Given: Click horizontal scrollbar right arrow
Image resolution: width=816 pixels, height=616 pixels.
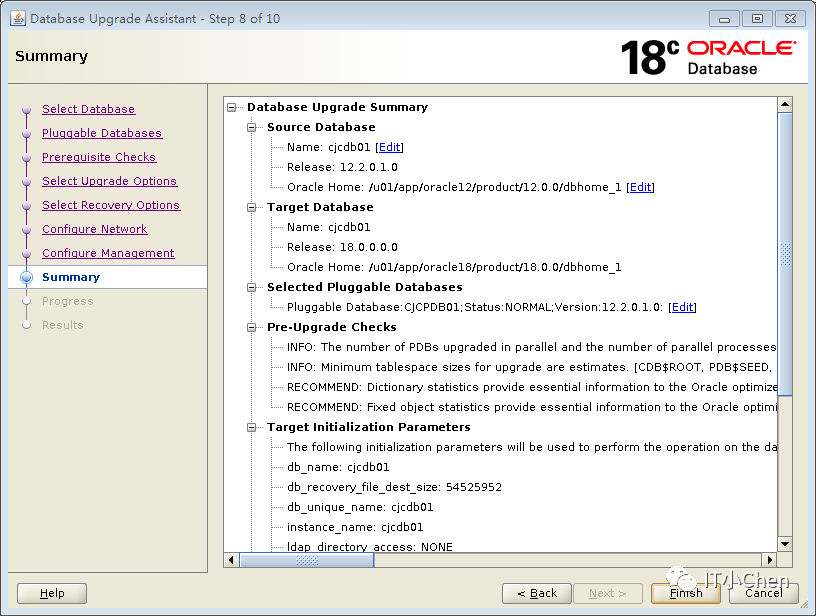Looking at the screenshot, I should pos(770,560).
